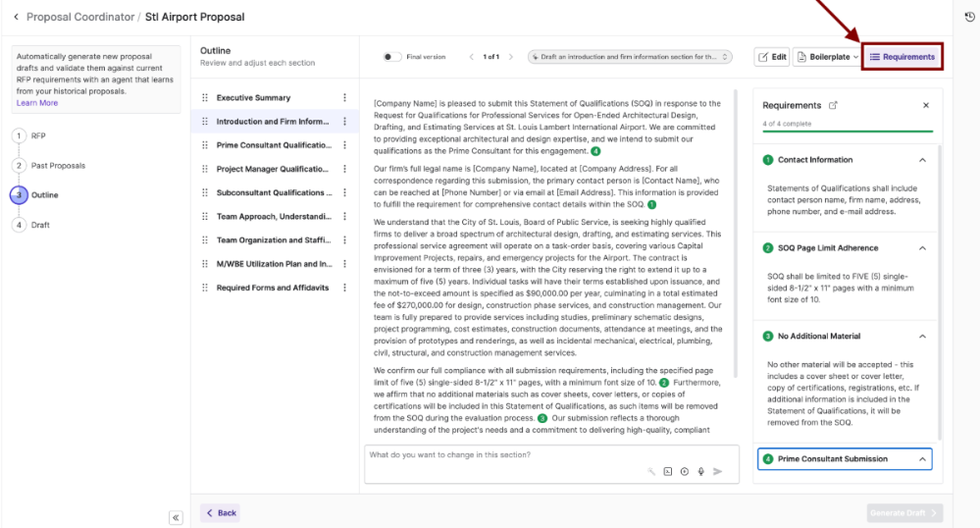Close the Requirements panel
The image size is (980, 528).
click(926, 105)
